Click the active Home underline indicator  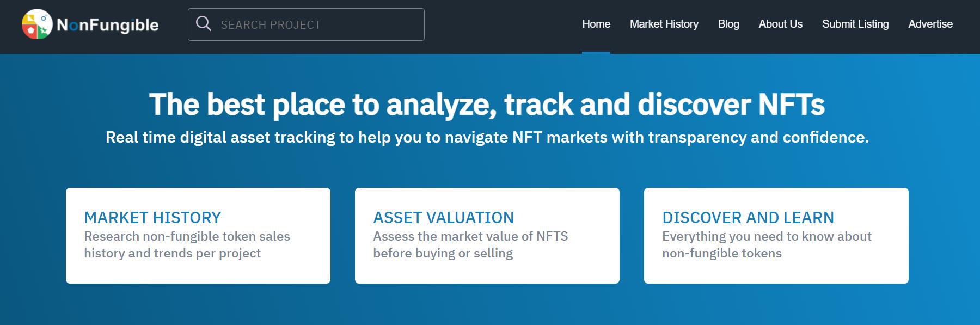tap(596, 51)
